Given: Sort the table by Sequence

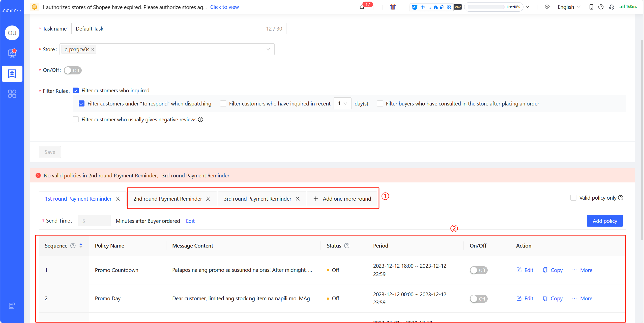Looking at the screenshot, I should pyautogui.click(x=81, y=246).
